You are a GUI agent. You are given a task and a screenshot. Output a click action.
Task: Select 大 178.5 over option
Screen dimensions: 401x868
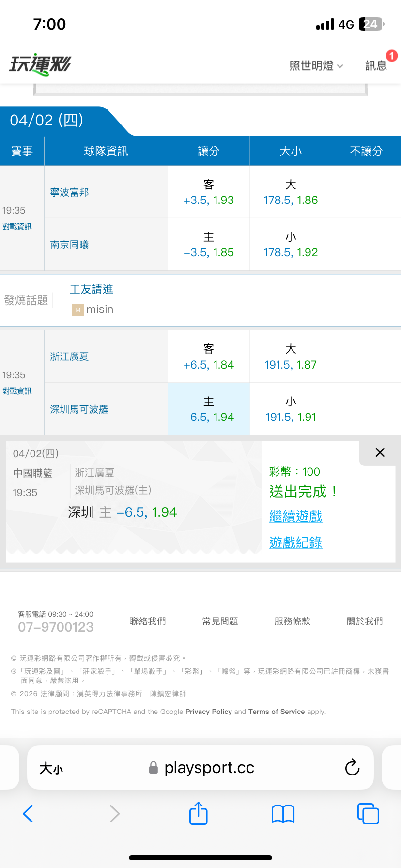(x=291, y=192)
